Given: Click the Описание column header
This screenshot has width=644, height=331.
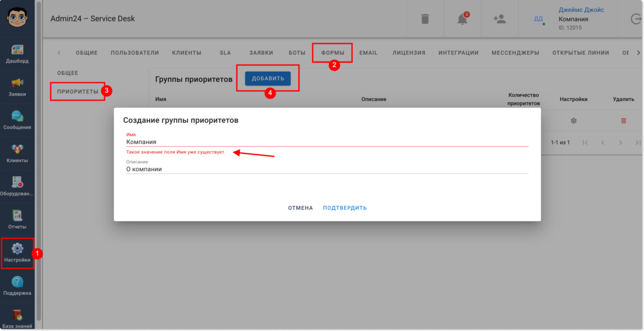Looking at the screenshot, I should click(x=373, y=99).
